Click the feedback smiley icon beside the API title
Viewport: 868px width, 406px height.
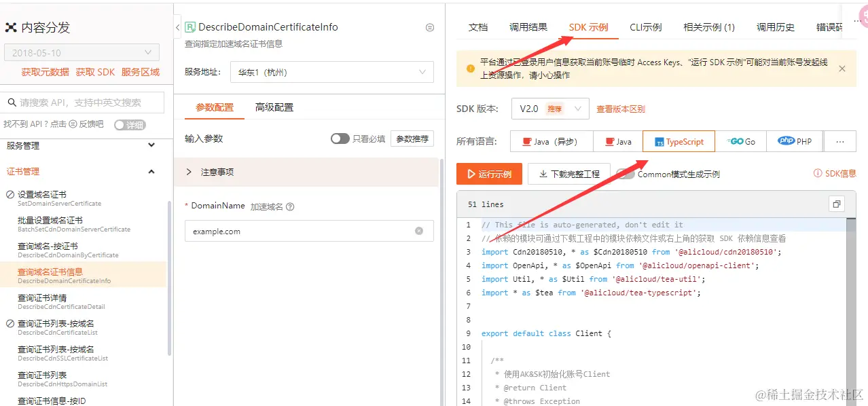click(x=429, y=28)
